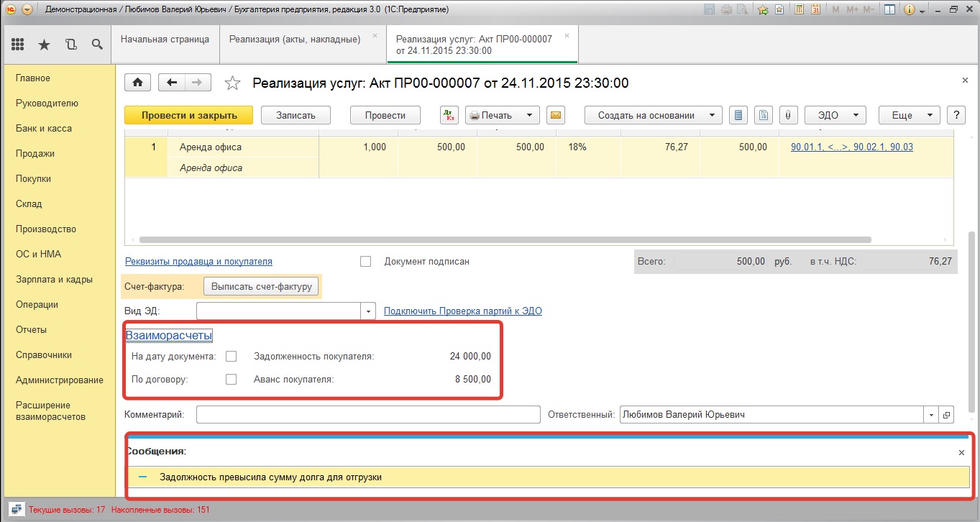980x522 pixels.
Task: Click Провести и закрыть
Action: tap(189, 115)
